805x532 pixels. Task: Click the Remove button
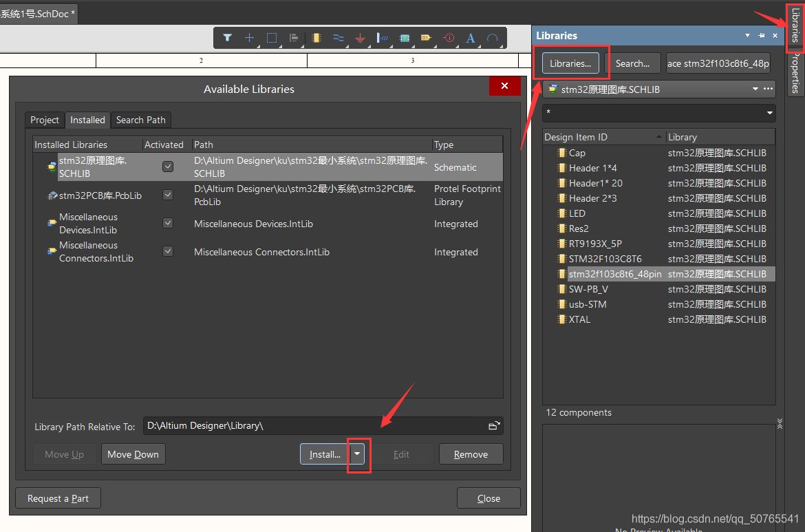pyautogui.click(x=471, y=454)
